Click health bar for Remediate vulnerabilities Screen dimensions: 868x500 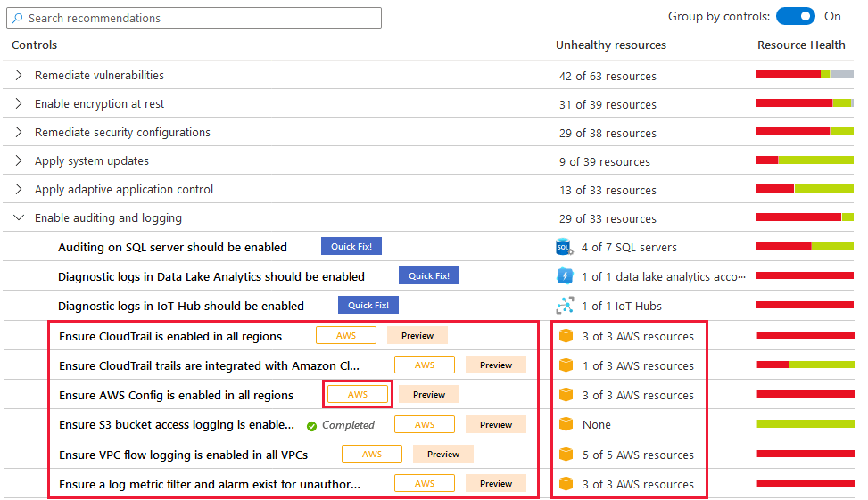click(x=805, y=74)
